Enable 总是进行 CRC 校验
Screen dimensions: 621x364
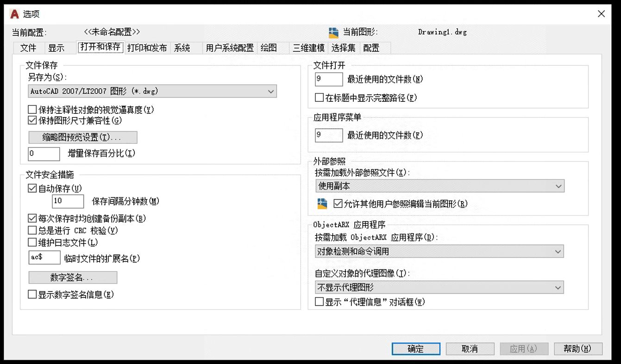(32, 230)
